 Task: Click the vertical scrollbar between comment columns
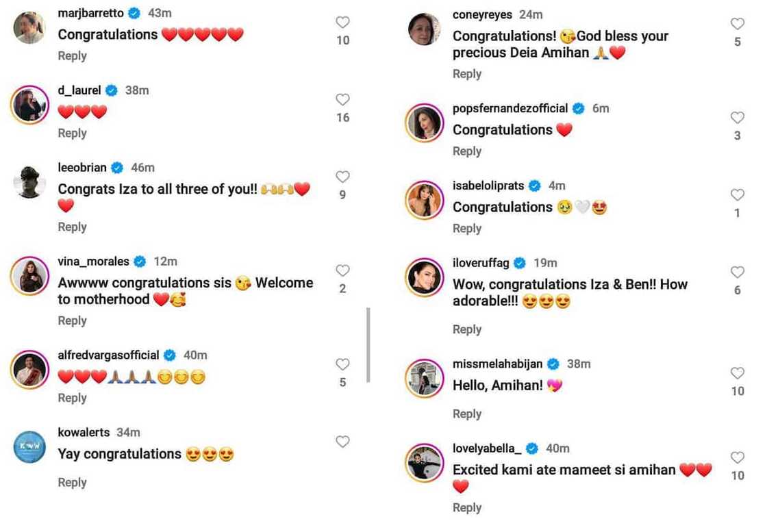coord(368,345)
